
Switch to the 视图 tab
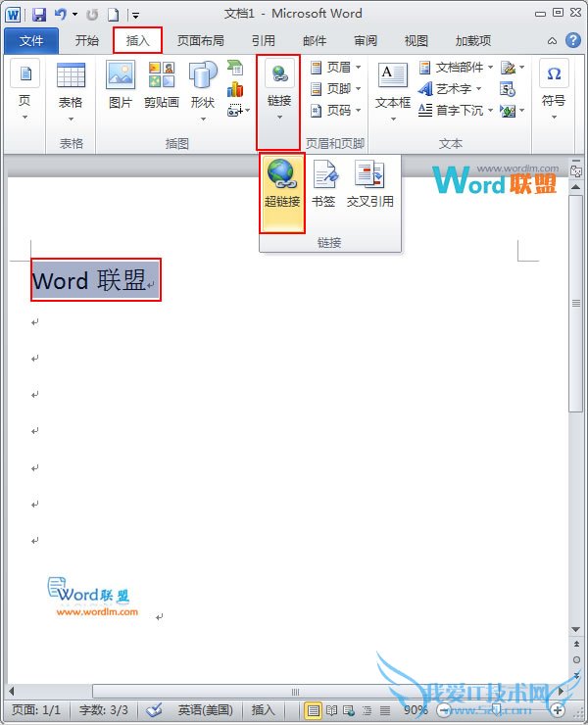point(416,41)
